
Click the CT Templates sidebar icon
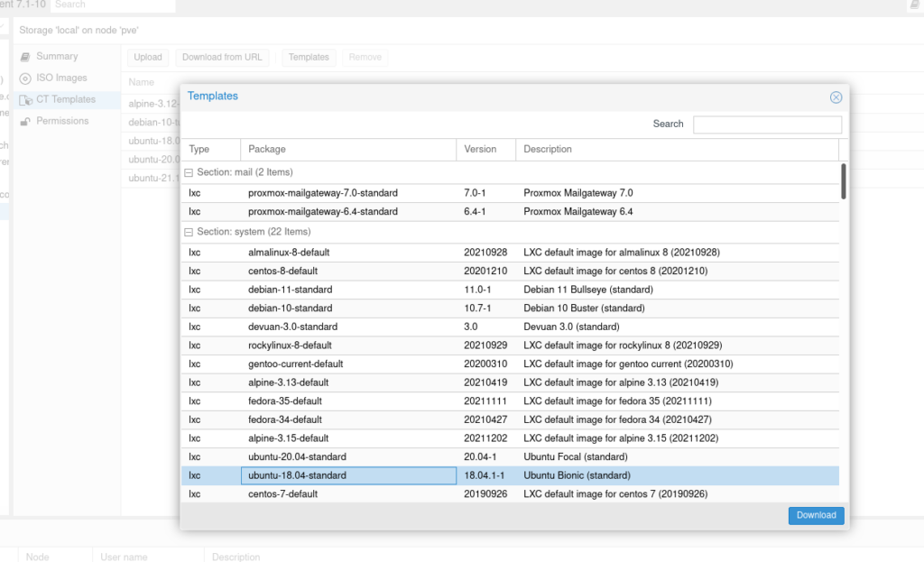pyautogui.click(x=25, y=100)
